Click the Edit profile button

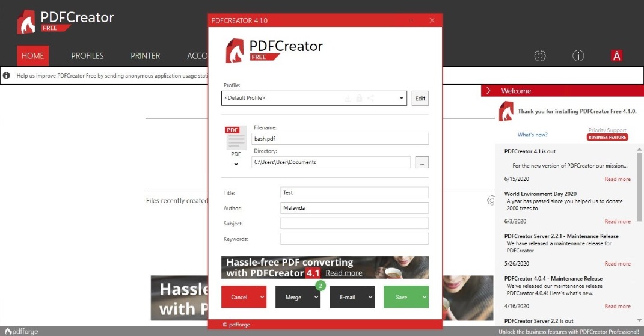point(420,99)
